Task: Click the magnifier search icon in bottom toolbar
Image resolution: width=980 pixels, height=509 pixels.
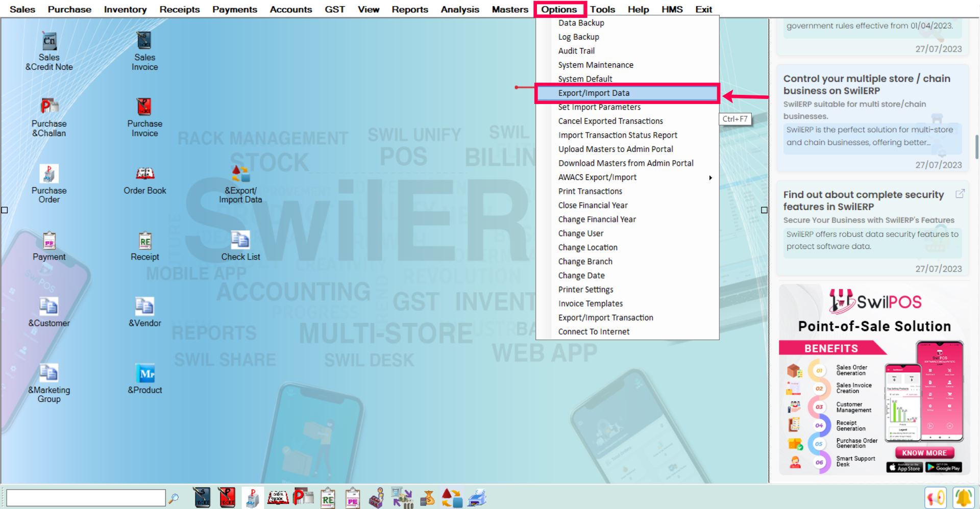Action: click(174, 498)
